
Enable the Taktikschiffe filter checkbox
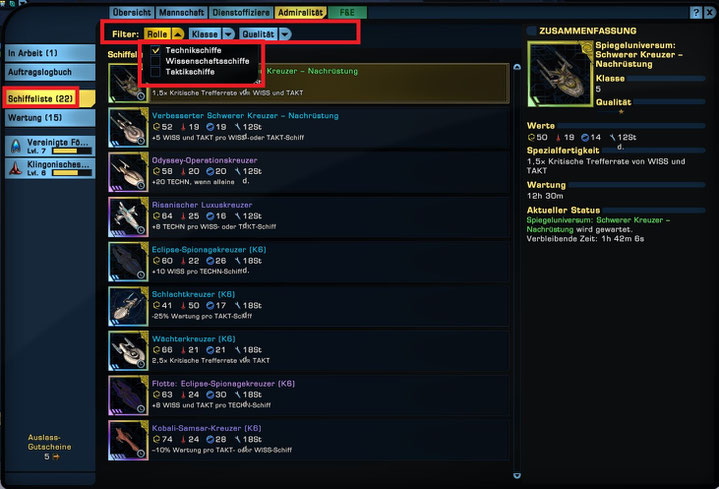point(156,72)
